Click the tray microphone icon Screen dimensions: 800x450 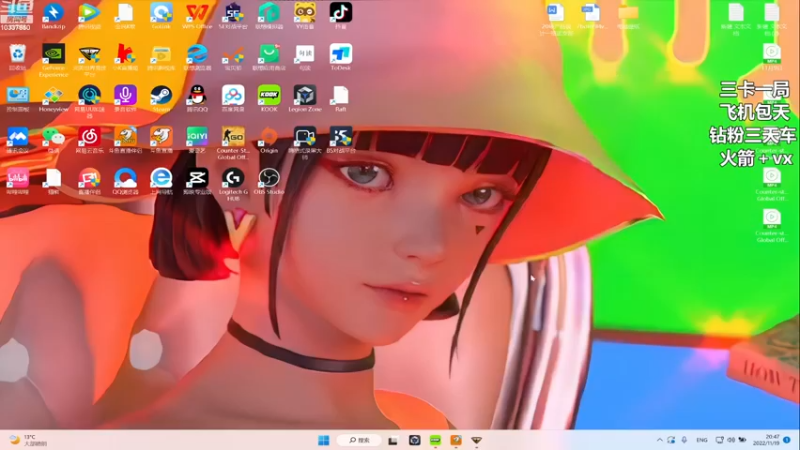(x=684, y=440)
